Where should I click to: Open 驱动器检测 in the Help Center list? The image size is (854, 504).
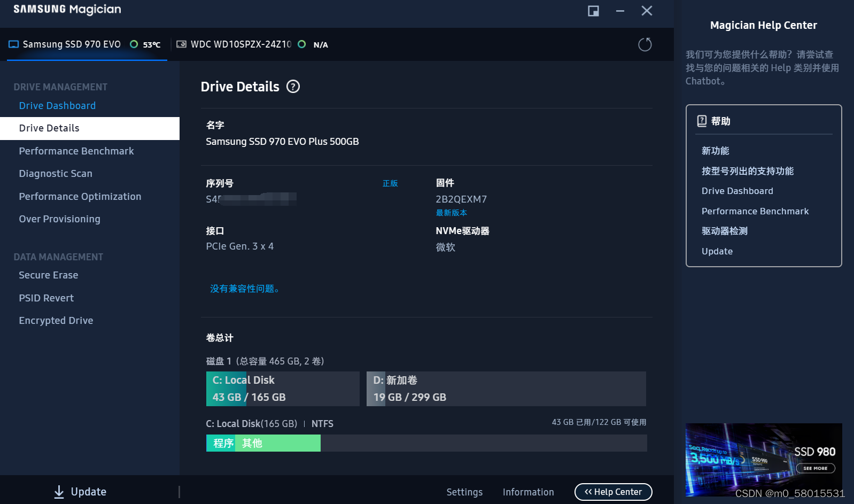coord(724,231)
